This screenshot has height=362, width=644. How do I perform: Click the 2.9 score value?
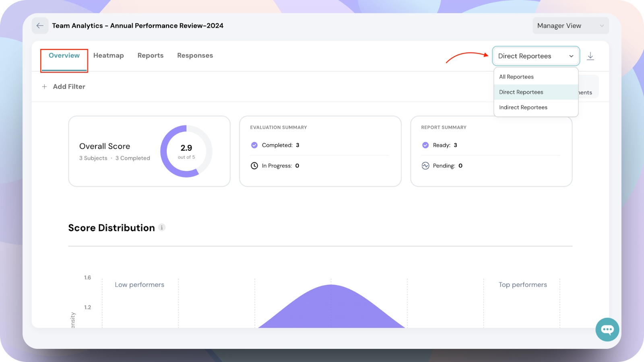(186, 148)
